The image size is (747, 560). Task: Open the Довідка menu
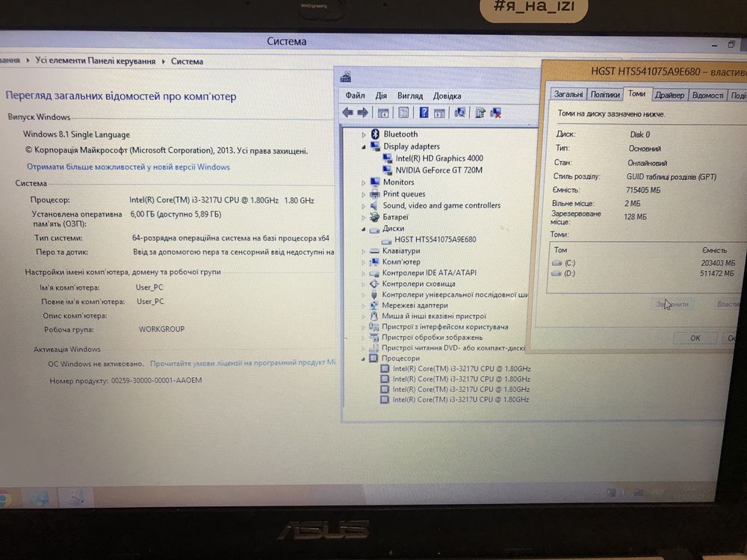[x=447, y=96]
